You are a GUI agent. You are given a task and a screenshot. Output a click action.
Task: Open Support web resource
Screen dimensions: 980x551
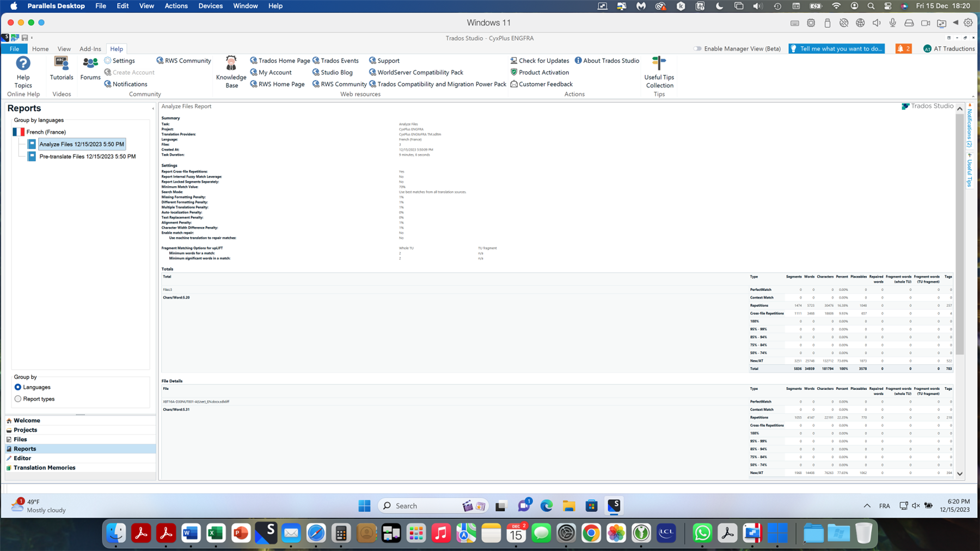[384, 60]
